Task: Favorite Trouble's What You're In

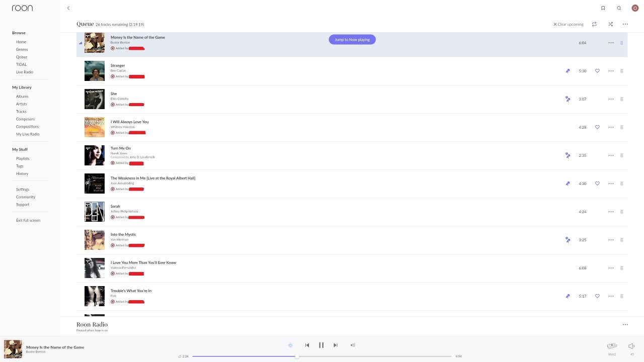Action: (x=597, y=296)
